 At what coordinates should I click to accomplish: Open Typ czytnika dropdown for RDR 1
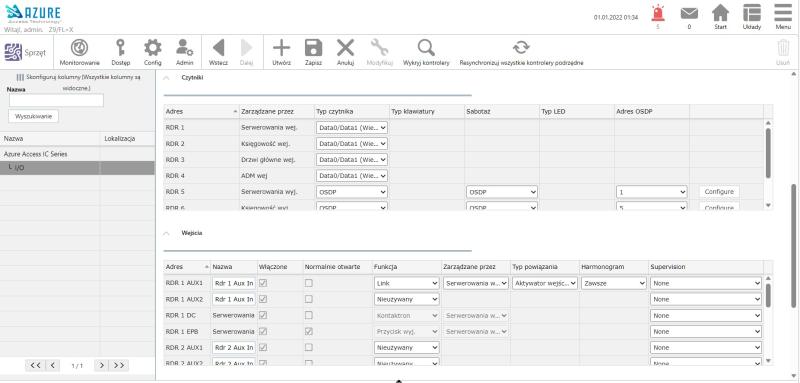pos(352,127)
